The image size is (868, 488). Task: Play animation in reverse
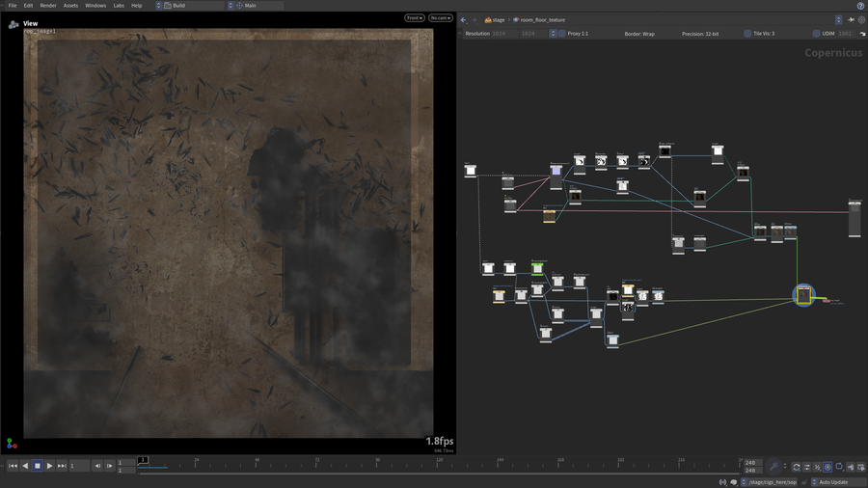click(25, 466)
